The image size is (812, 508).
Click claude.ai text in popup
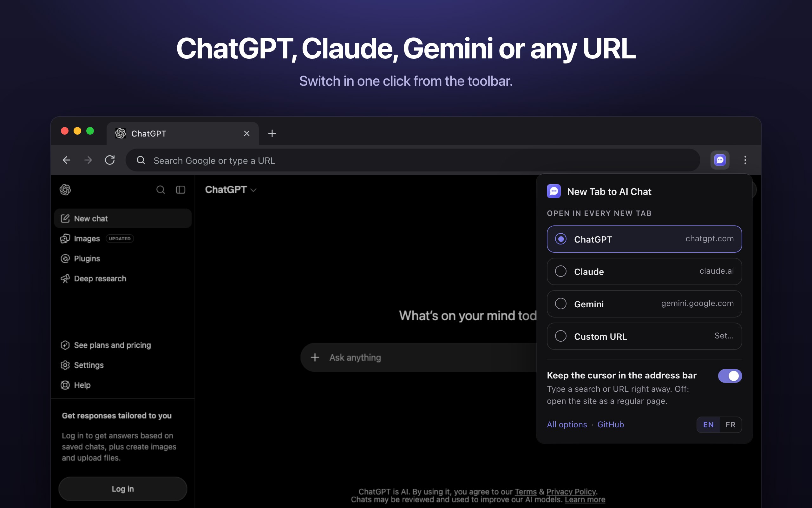tap(717, 271)
